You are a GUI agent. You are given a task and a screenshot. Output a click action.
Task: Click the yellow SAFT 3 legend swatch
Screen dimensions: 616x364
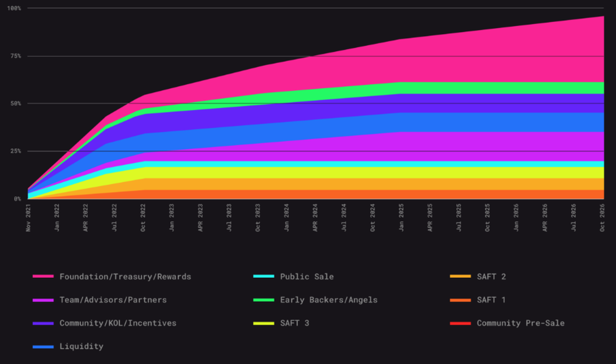[x=263, y=323]
